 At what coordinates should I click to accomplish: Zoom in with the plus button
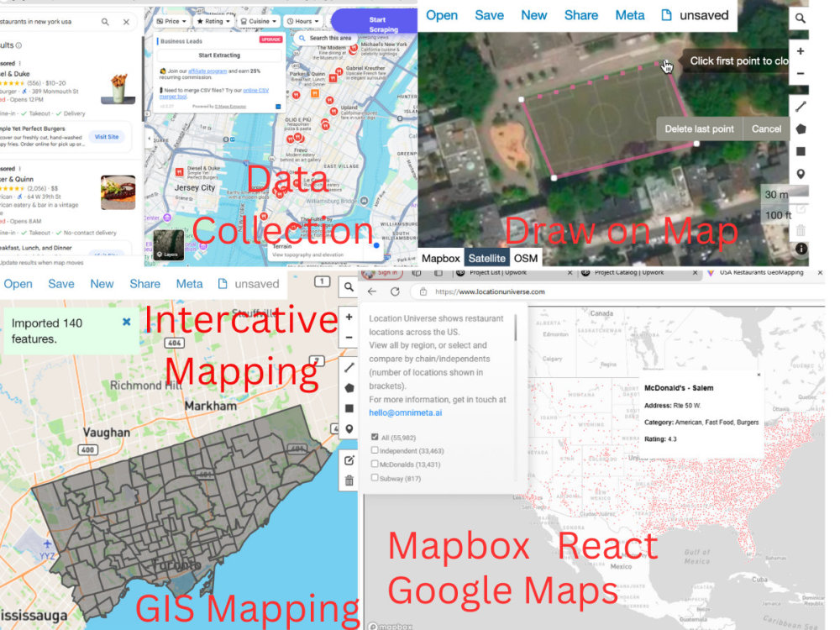tap(801, 51)
